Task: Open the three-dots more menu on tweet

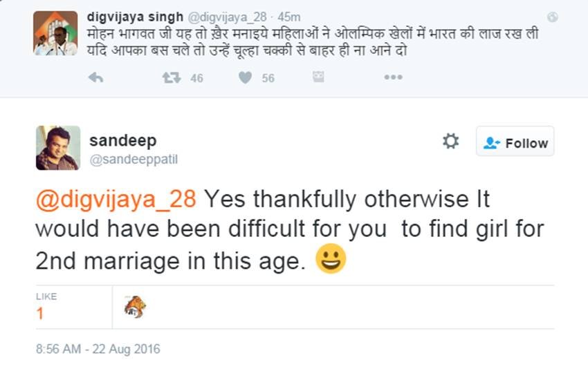Action: click(393, 77)
